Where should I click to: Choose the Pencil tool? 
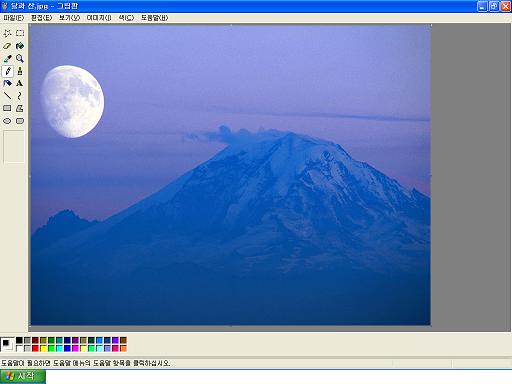tap(7, 71)
